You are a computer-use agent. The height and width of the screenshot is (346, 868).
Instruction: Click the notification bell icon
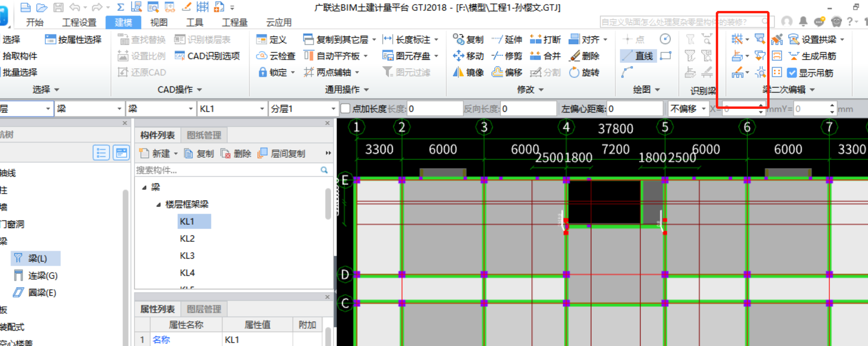803,21
